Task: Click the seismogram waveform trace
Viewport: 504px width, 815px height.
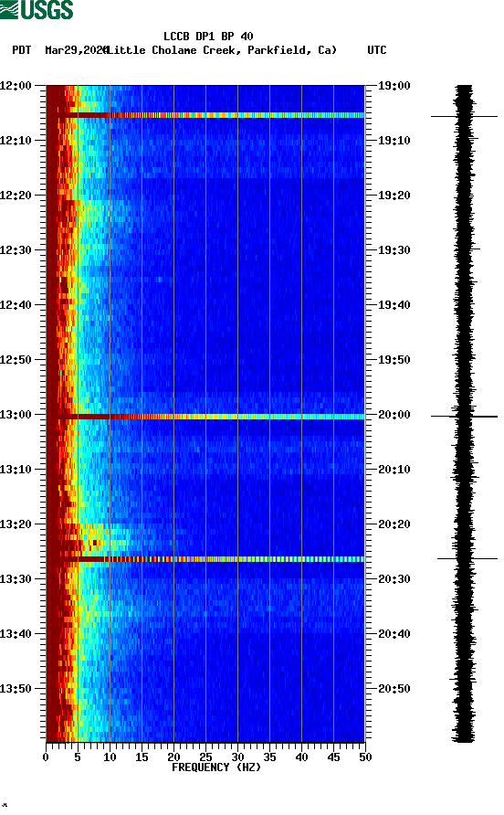Action: pos(464,414)
